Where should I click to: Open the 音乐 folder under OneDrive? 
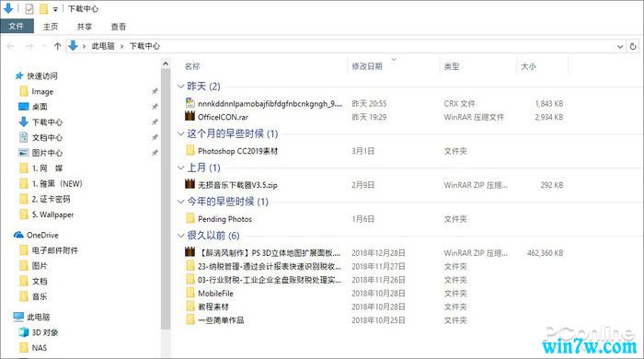(40, 296)
